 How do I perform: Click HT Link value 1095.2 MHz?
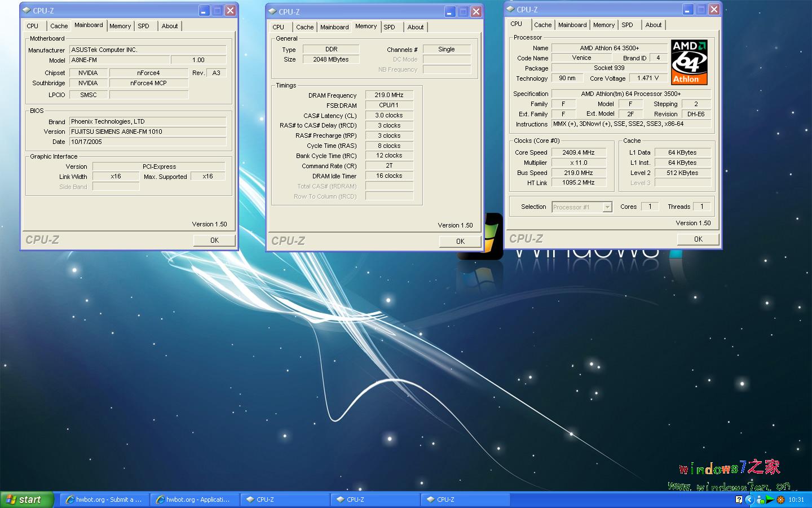pos(579,182)
